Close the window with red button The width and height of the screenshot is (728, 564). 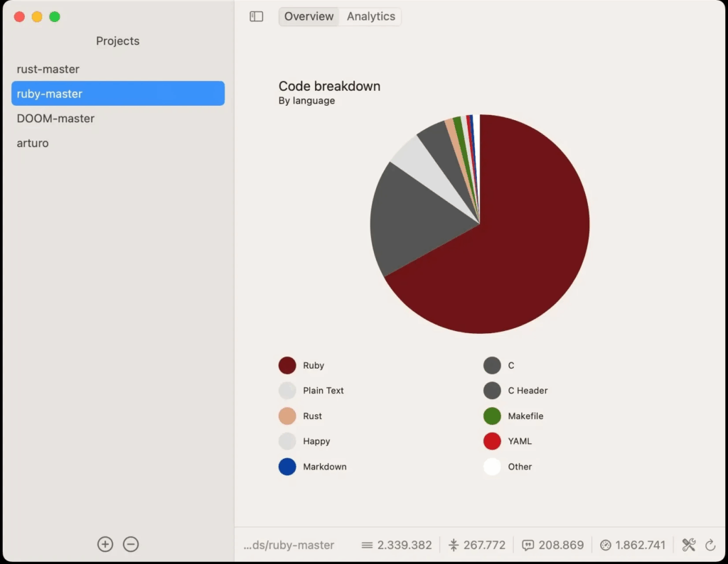click(x=19, y=17)
